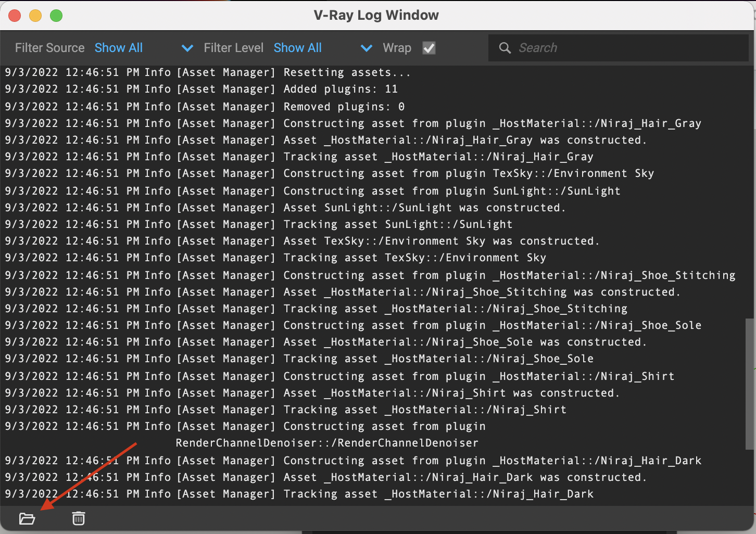Screen dimensions: 756x534
Task: Select 'Tracking asset SunLight::/SunLight' line
Action: pyautogui.click(x=259, y=224)
